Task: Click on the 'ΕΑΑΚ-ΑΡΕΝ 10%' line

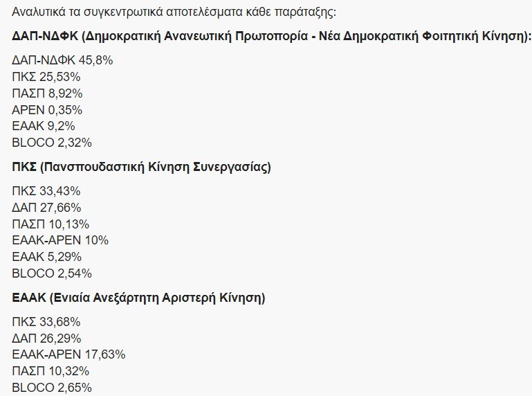Action: pyautogui.click(x=61, y=240)
